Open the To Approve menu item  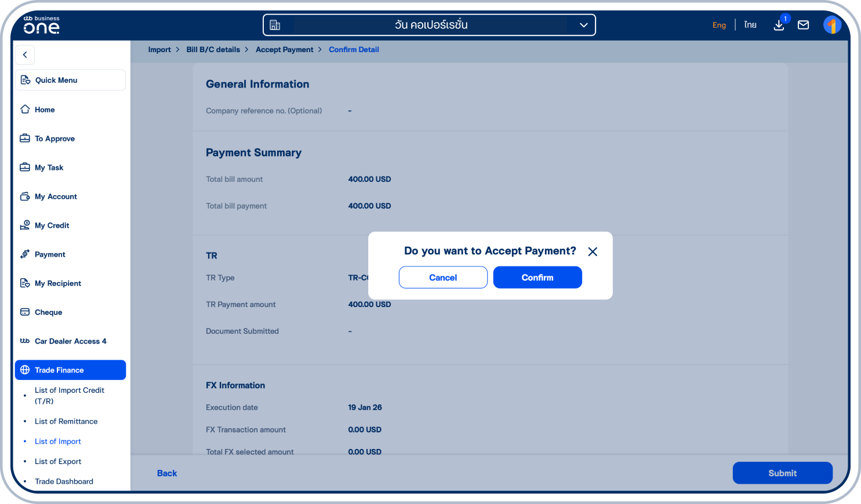coord(55,138)
